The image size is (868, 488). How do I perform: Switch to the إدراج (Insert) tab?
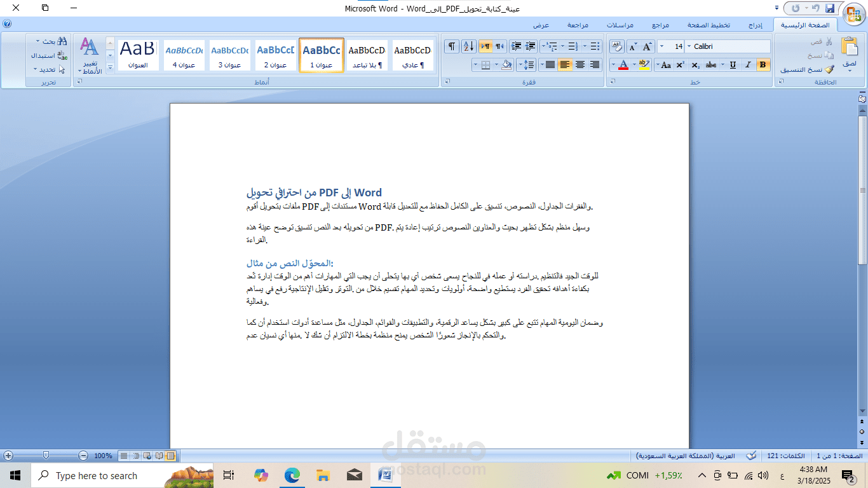tap(755, 25)
